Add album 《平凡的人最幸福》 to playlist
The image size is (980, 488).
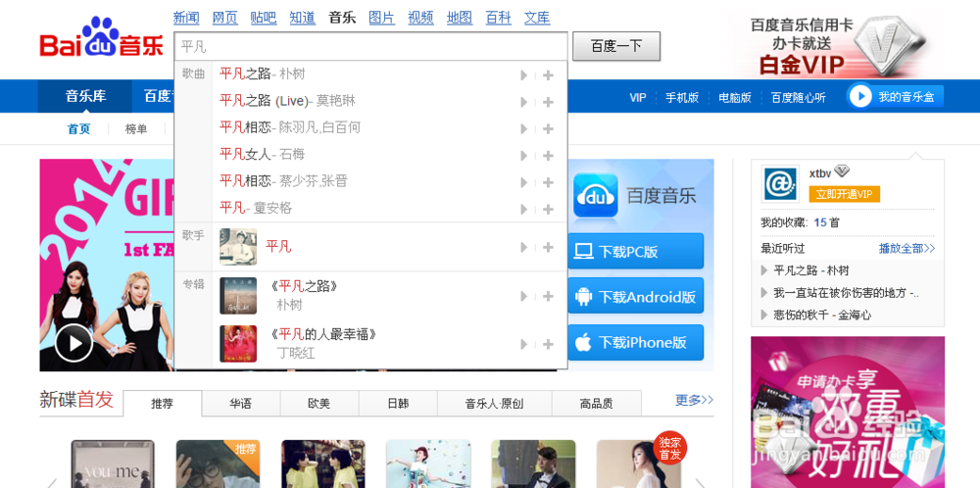click(548, 344)
